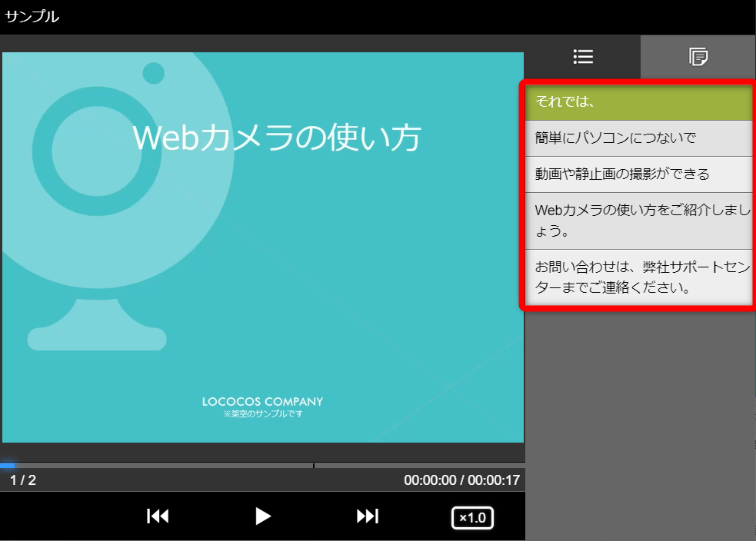The height and width of the screenshot is (541, 756).
Task: Click the 'サンプル' title at the top
Action: (32, 16)
